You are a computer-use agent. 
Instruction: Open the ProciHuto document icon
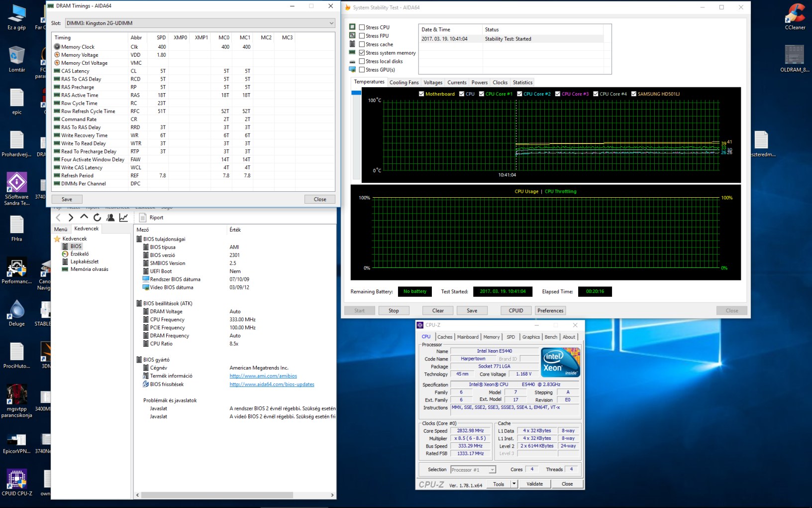(x=17, y=356)
